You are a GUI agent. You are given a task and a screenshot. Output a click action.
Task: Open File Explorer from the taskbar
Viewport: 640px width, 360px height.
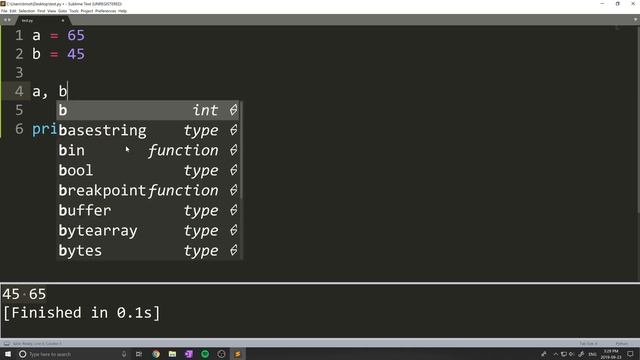[x=172, y=354]
